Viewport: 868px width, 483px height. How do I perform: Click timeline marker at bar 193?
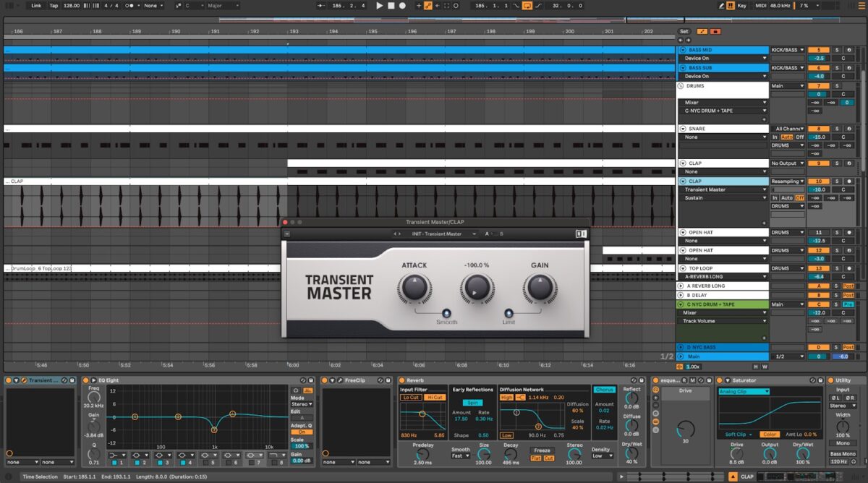pos(292,32)
